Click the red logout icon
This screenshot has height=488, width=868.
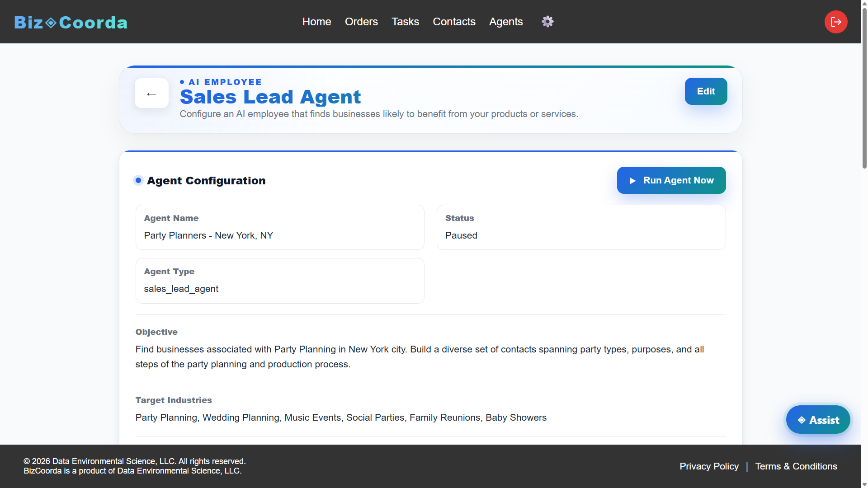[x=836, y=22]
